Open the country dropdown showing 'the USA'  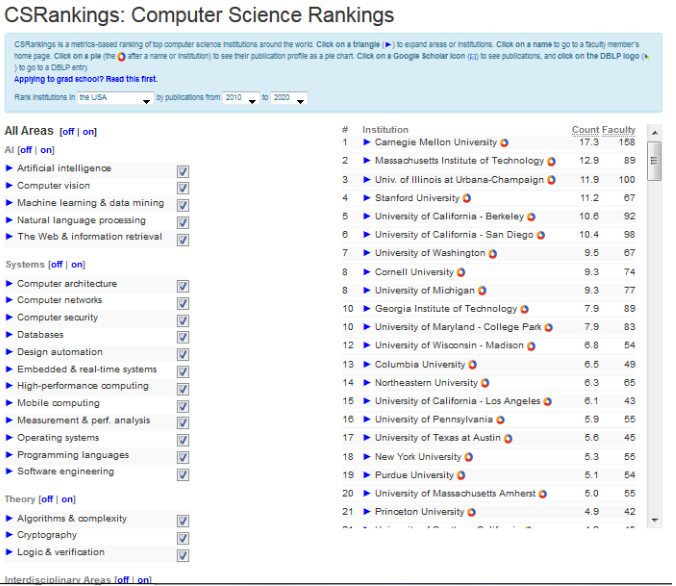[115, 98]
